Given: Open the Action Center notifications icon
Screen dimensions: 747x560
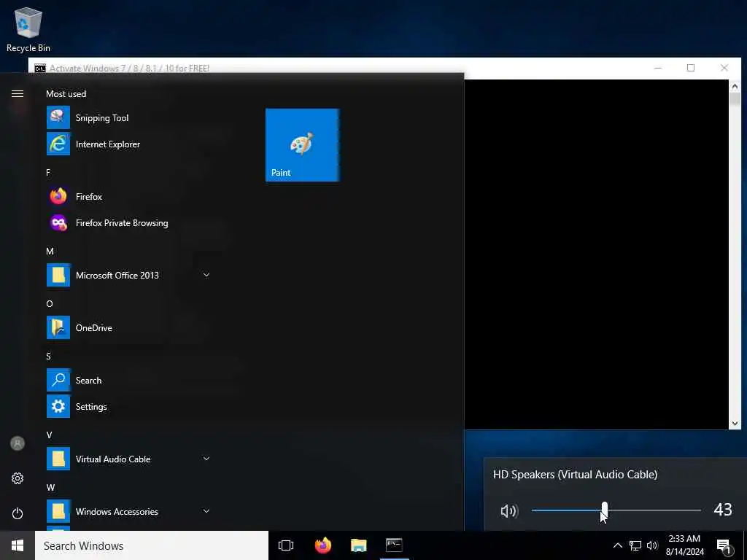Looking at the screenshot, I should pyautogui.click(x=724, y=546).
